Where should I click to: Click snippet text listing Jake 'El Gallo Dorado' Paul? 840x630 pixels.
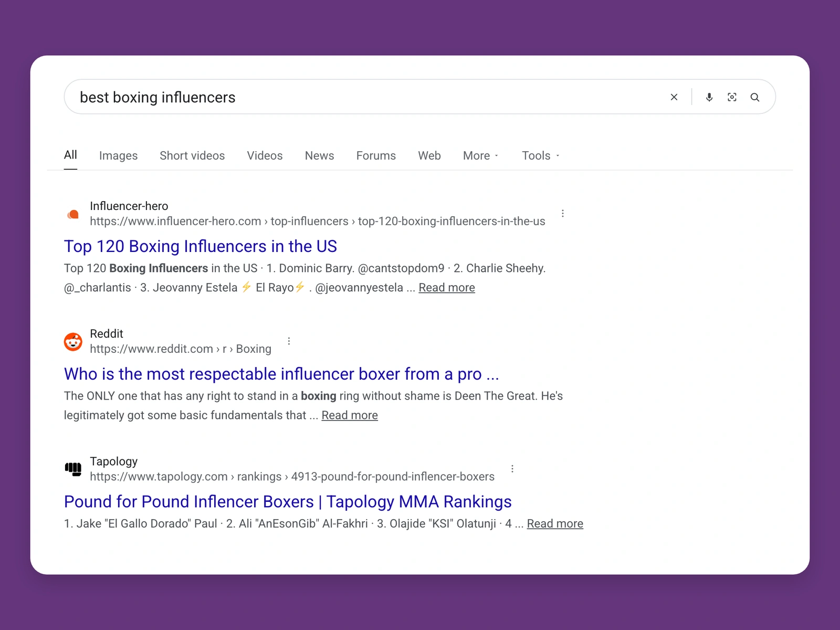(295, 524)
